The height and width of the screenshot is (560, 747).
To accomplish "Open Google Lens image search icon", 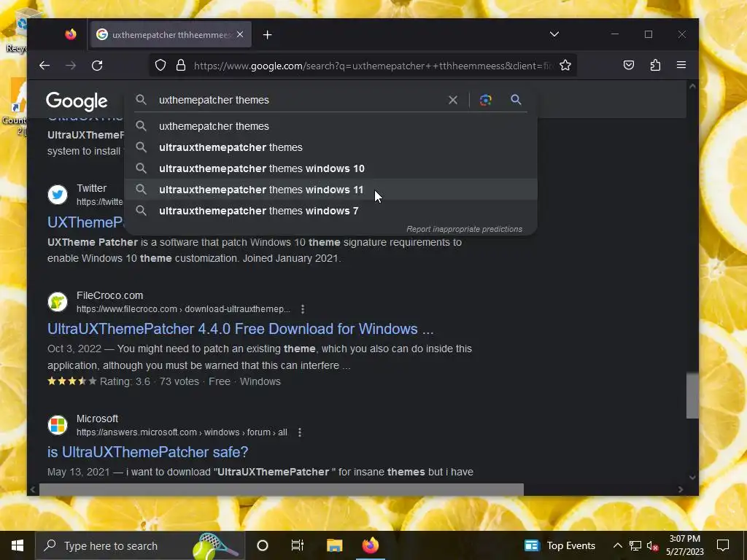I will coord(485,100).
